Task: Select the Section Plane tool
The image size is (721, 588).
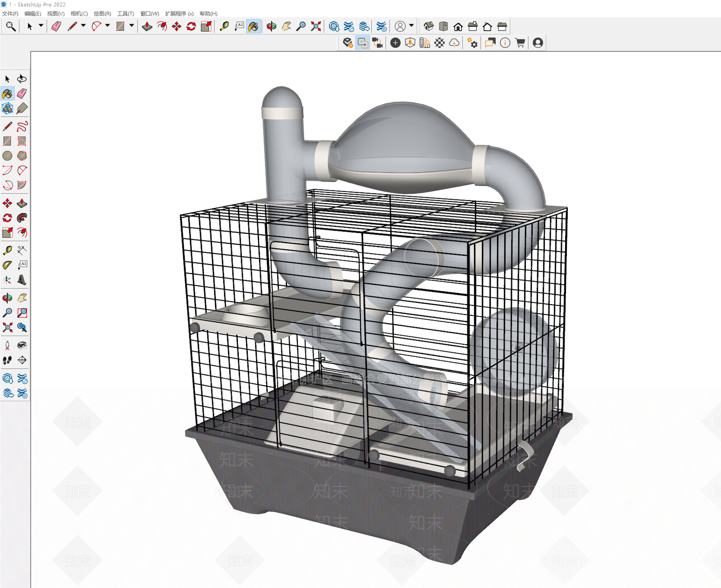Action: click(22, 360)
